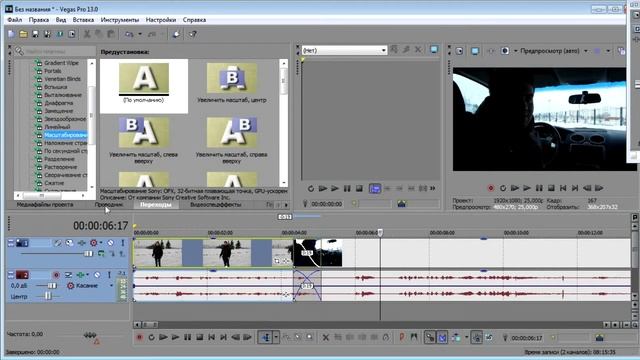
Task: Toggle Enable Snapping in timeline toolbar
Action: tap(429, 337)
